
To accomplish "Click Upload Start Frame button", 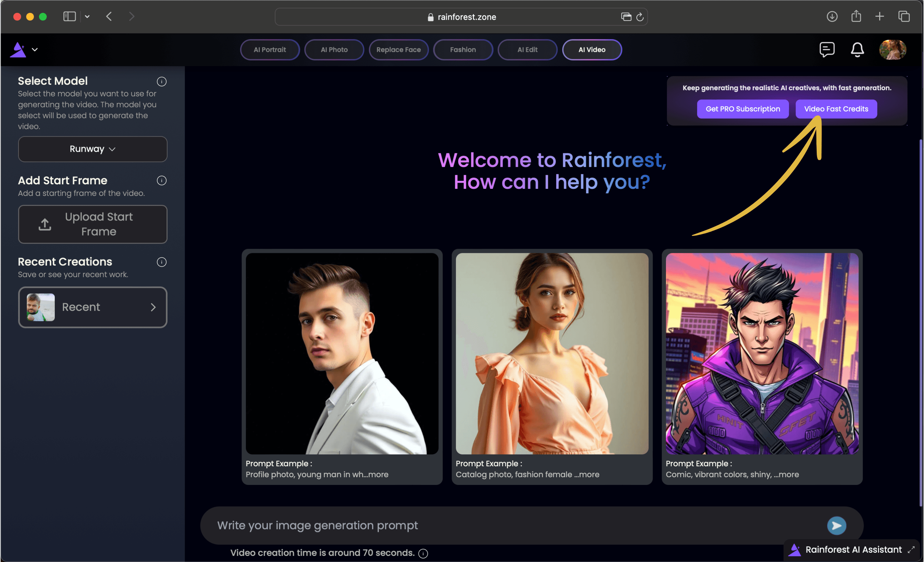I will pyautogui.click(x=92, y=224).
